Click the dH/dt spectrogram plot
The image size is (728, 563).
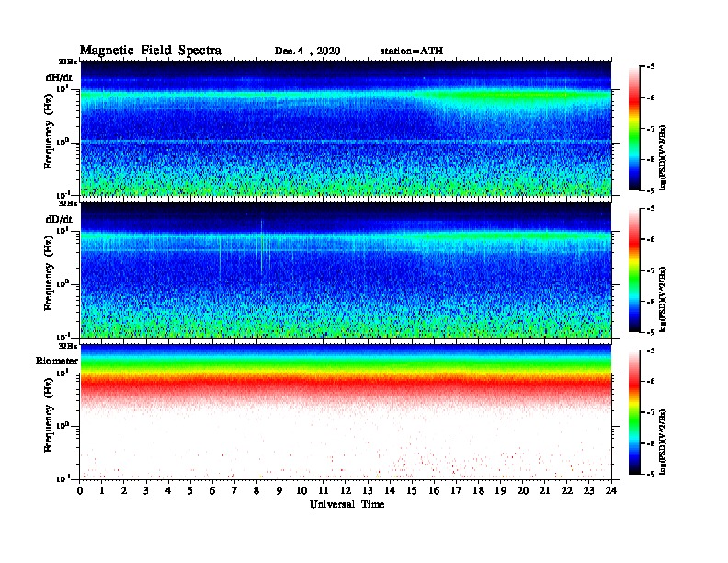[346, 128]
